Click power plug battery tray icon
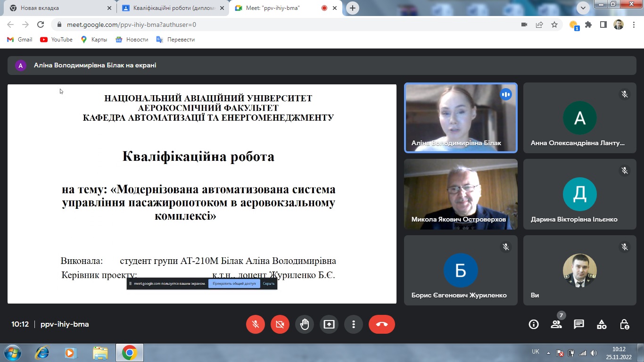Image resolution: width=644 pixels, height=362 pixels. click(571, 353)
